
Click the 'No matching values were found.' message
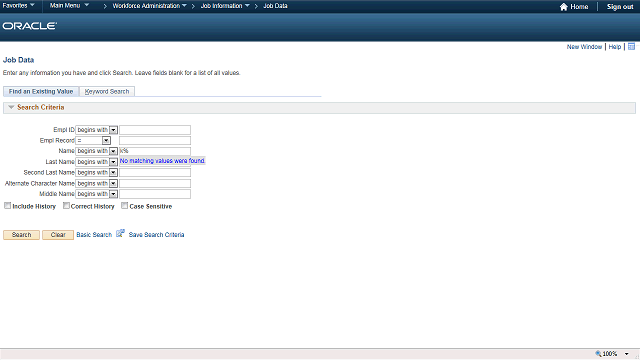tap(162, 161)
